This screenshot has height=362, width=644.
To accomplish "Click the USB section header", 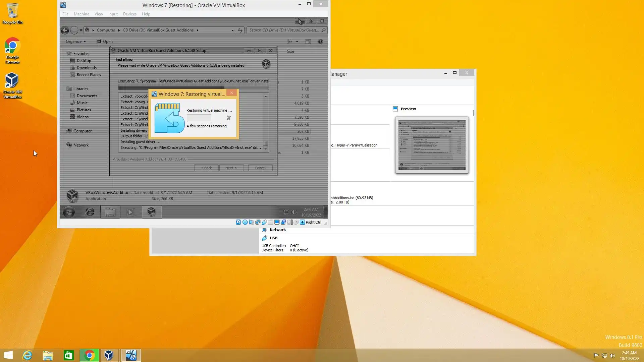I will 273,238.
